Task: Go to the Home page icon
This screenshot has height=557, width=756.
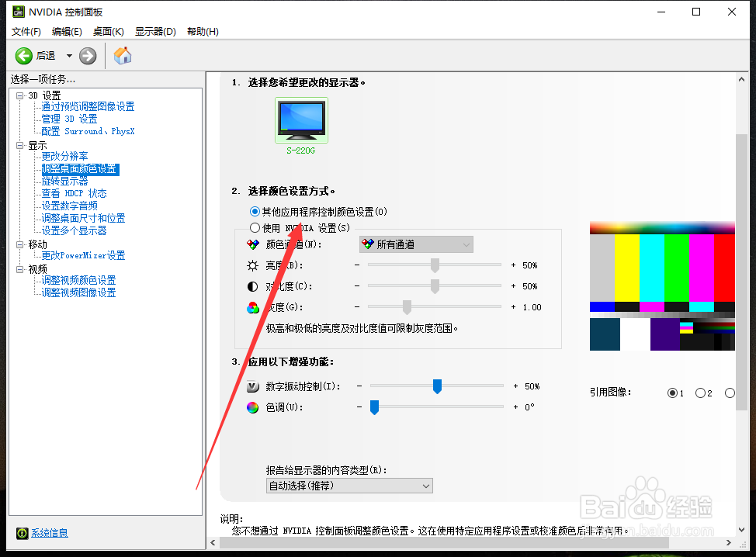Action: (x=123, y=56)
